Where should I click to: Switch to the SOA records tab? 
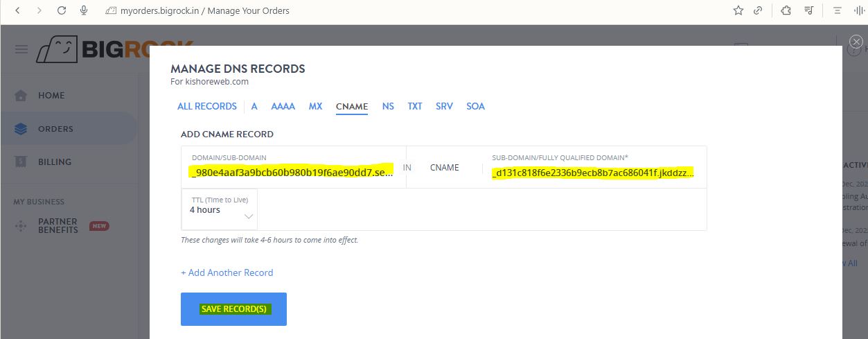pyautogui.click(x=475, y=106)
